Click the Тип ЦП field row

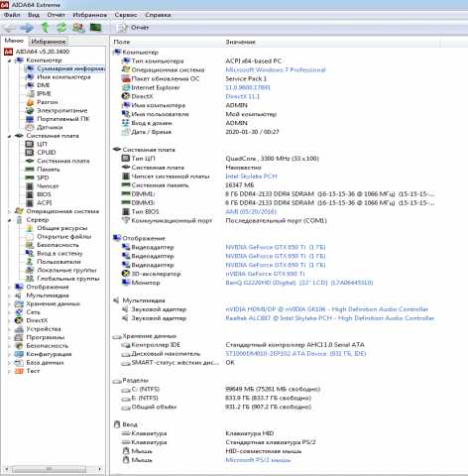[x=220, y=159]
